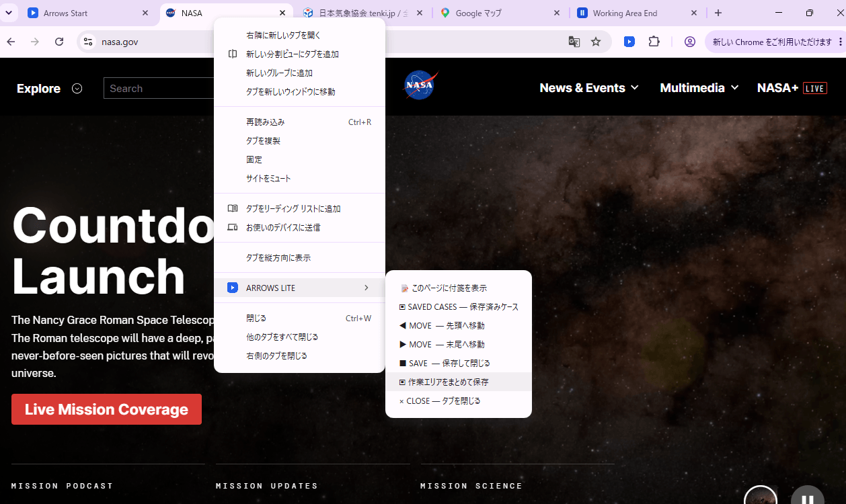Choose MOVE — 先頭へ移動
Image resolution: width=846 pixels, height=504 pixels.
pos(459,325)
